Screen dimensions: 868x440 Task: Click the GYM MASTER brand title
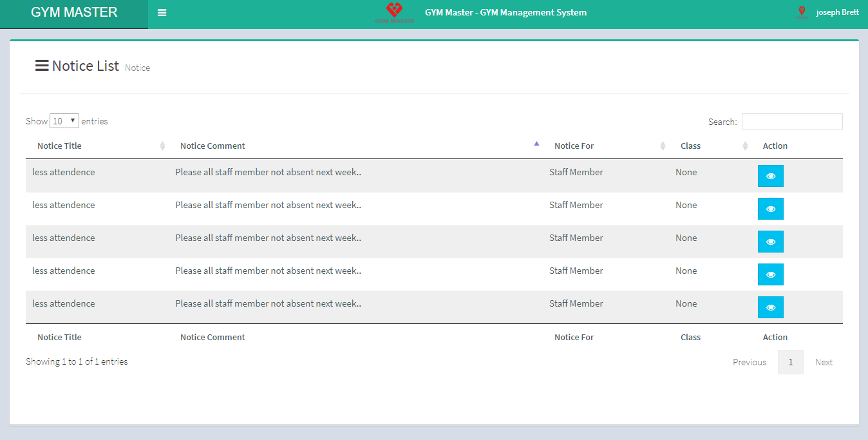tap(74, 12)
